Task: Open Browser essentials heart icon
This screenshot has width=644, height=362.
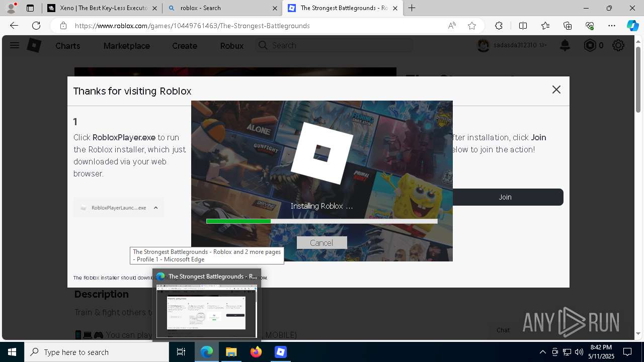Action: [590, 26]
